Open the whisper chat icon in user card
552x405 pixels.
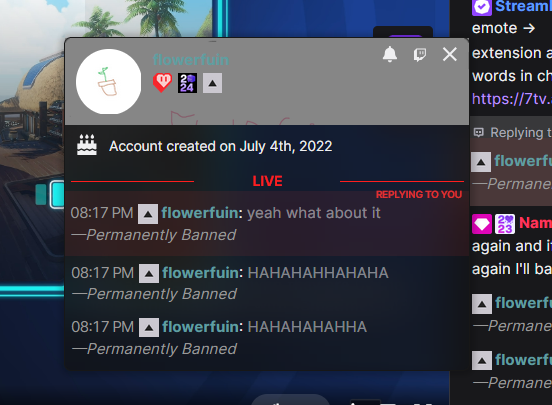(420, 55)
